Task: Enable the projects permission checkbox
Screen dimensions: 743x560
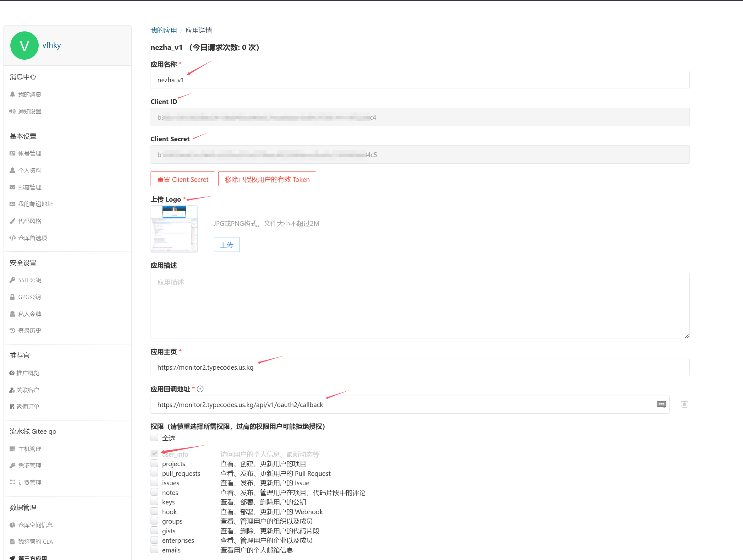Action: point(155,464)
